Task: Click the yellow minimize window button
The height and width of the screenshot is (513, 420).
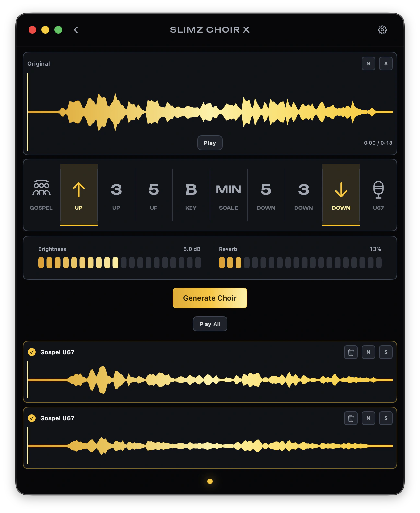Action: point(45,30)
